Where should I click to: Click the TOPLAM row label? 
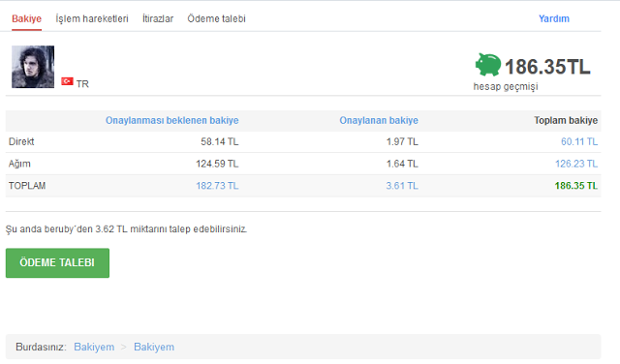(x=27, y=186)
